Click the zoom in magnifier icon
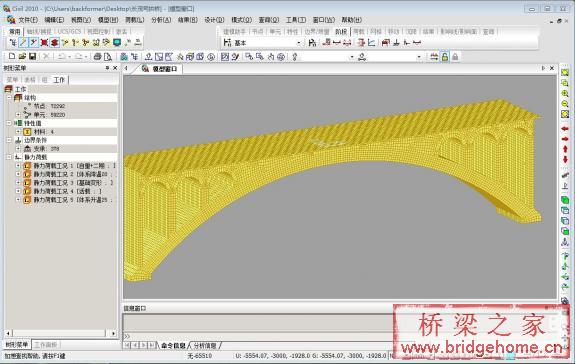 click(565, 93)
